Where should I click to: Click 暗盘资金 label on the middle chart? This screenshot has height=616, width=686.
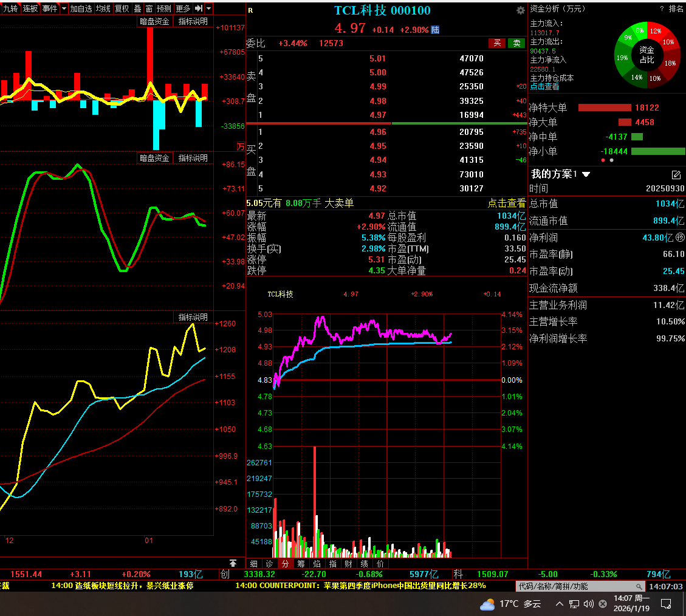click(154, 158)
